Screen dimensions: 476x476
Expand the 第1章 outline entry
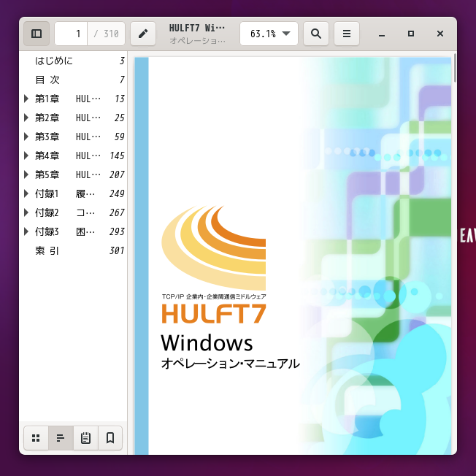(x=26, y=99)
